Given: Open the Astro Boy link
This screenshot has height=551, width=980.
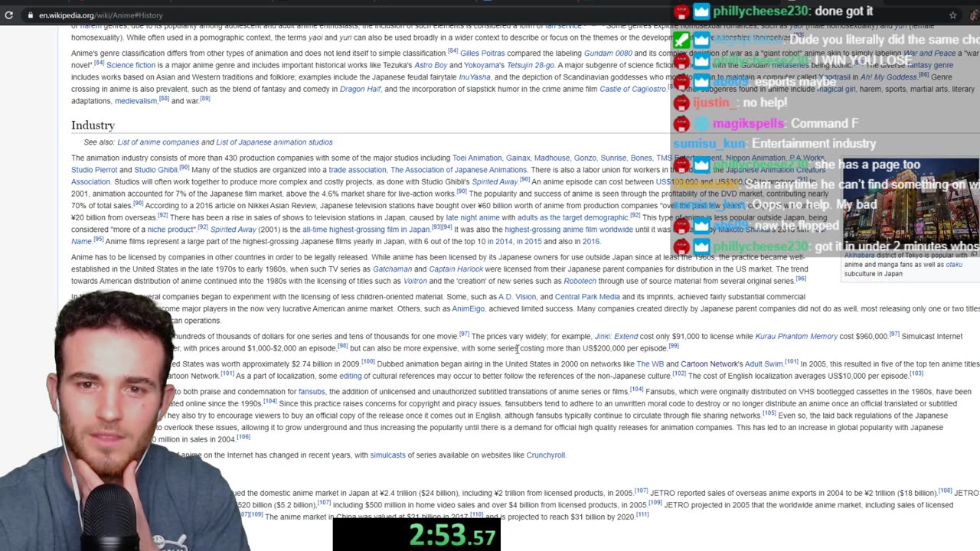Looking at the screenshot, I should pos(431,66).
